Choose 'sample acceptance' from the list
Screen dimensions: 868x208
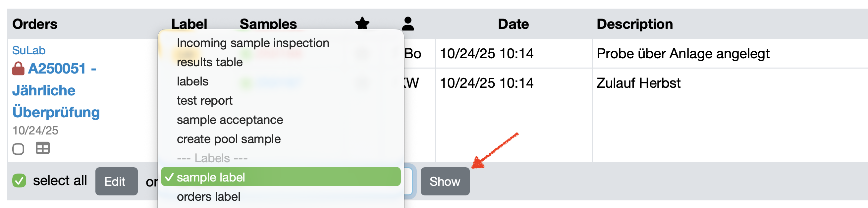[x=230, y=120]
